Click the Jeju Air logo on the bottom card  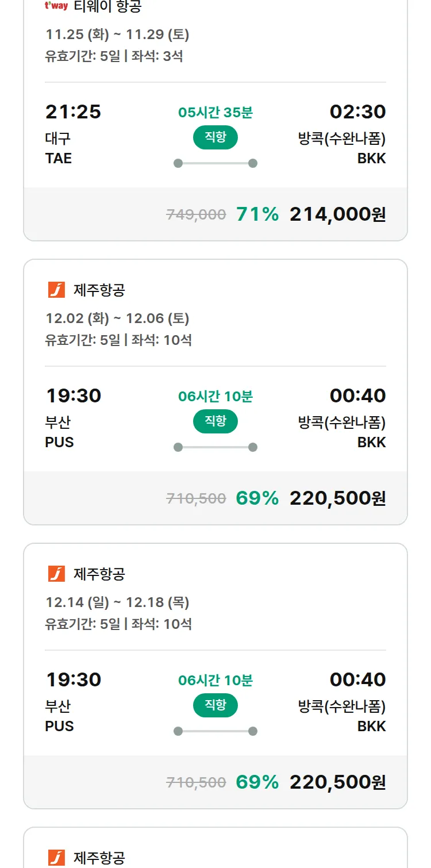click(x=56, y=858)
